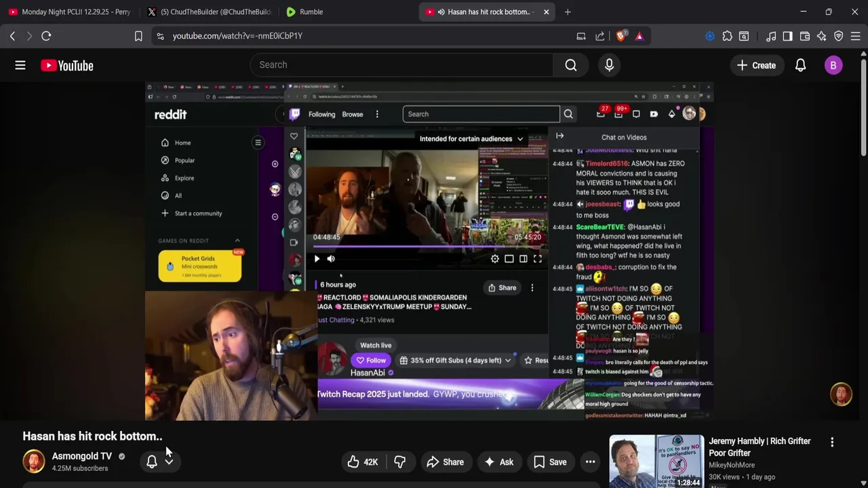Open the Leo AI sparkle icon
This screenshot has width=868, height=488.
tap(822, 36)
